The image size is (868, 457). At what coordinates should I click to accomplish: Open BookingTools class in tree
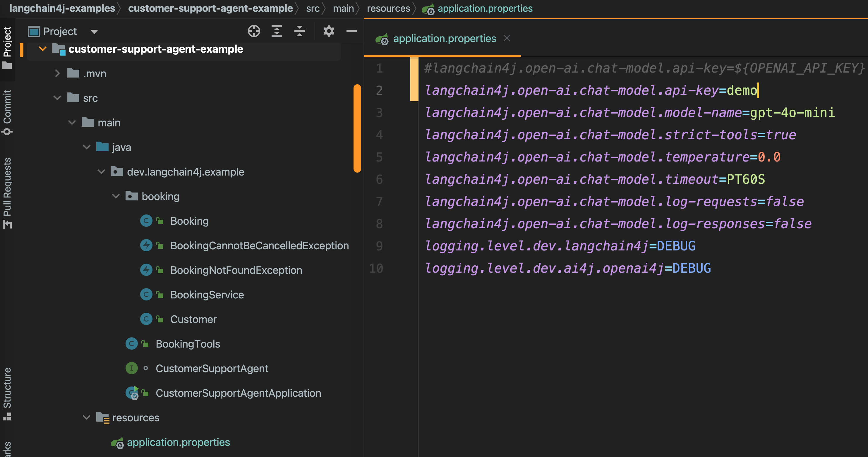(188, 343)
